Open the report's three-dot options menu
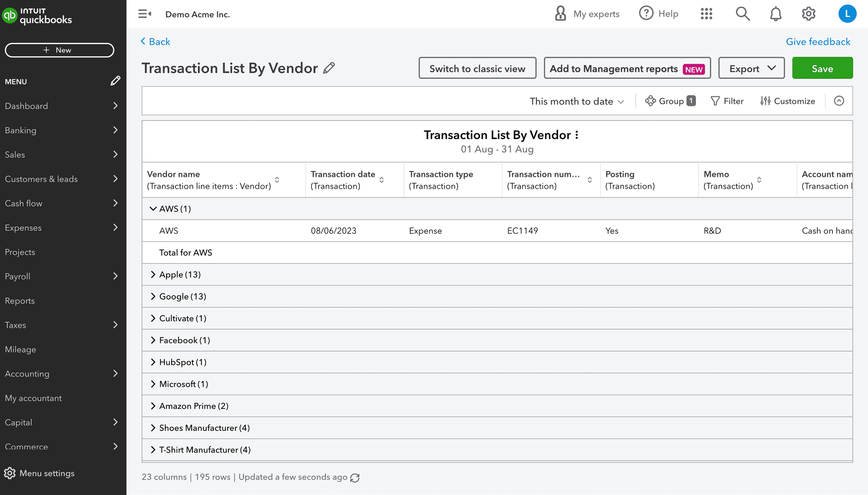Screen dimensions: 868x495 (x=578, y=135)
